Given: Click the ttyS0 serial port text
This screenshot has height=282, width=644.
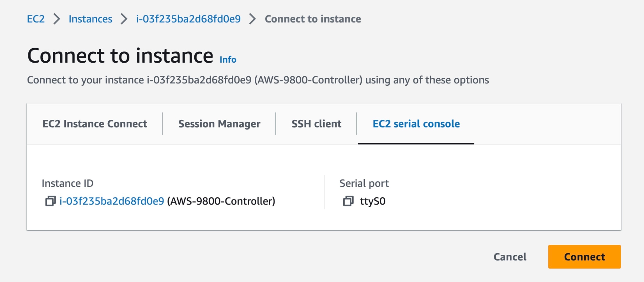Looking at the screenshot, I should [x=372, y=201].
